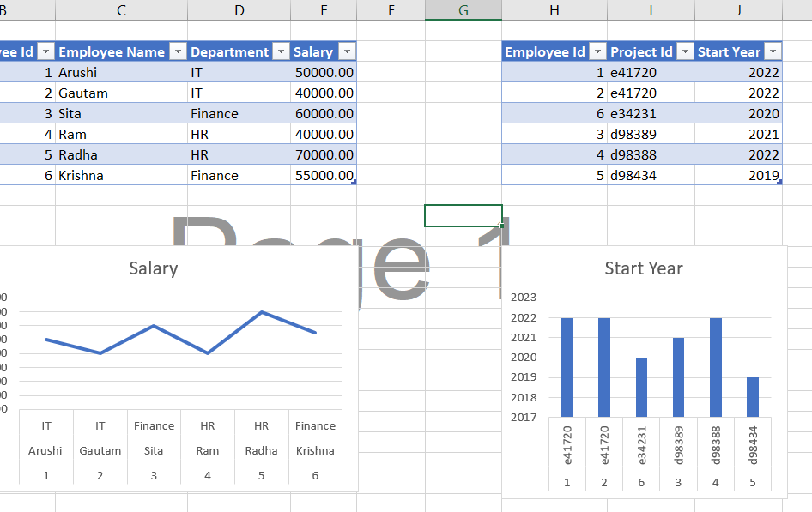Select the Salary chart title
812x512 pixels.
pyautogui.click(x=153, y=268)
